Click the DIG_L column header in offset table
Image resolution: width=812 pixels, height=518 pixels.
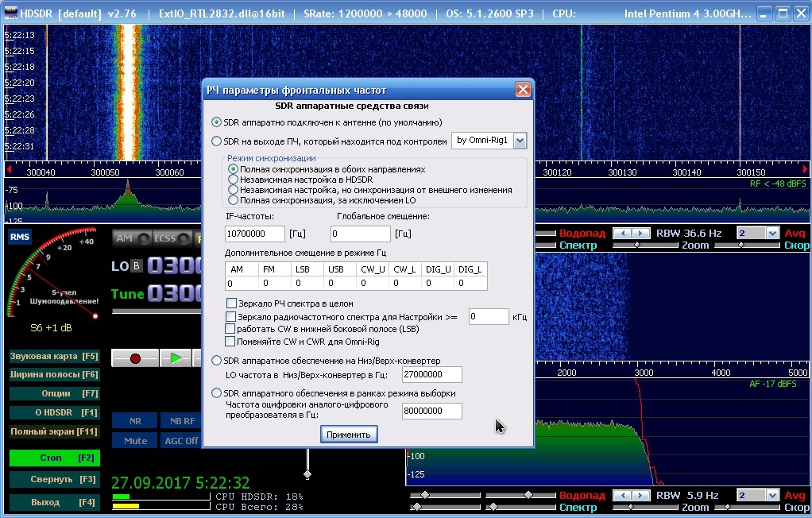click(470, 269)
